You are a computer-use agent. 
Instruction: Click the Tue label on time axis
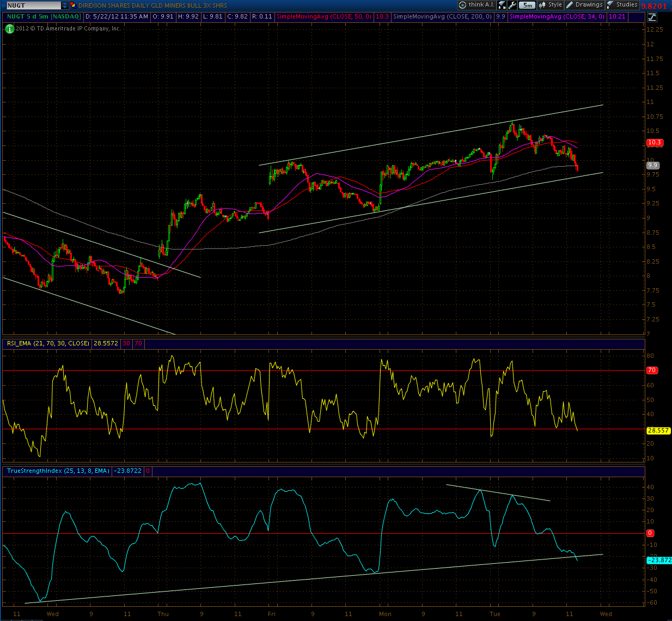tap(494, 614)
